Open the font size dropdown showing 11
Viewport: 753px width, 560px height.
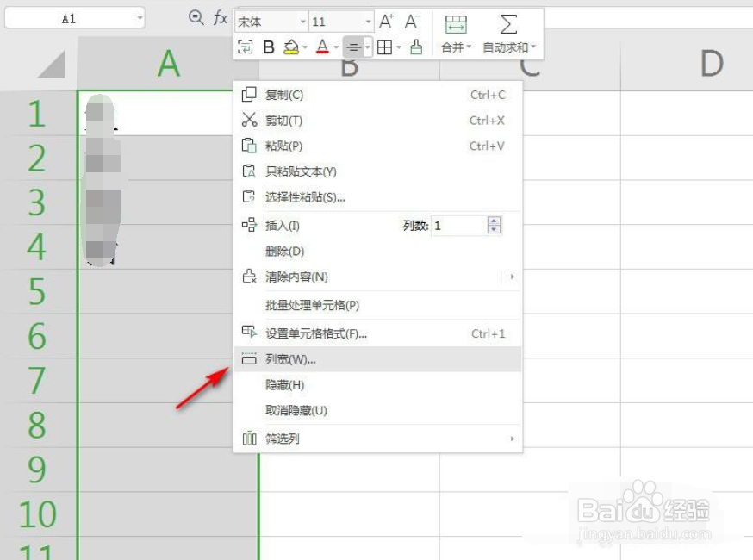point(366,19)
